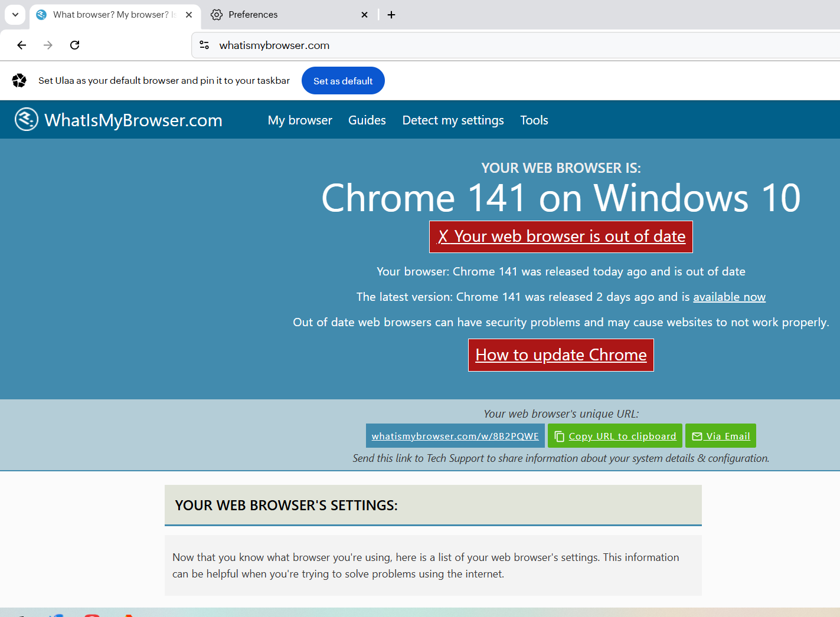The width and height of the screenshot is (840, 617).
Task: Click the Your web browser's unique URL label
Action: (x=561, y=414)
